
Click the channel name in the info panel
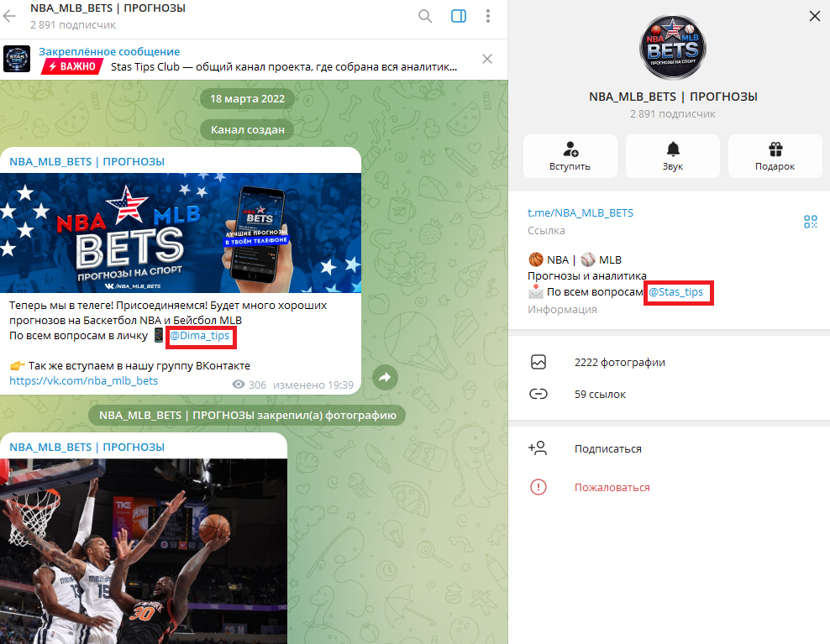(673, 97)
